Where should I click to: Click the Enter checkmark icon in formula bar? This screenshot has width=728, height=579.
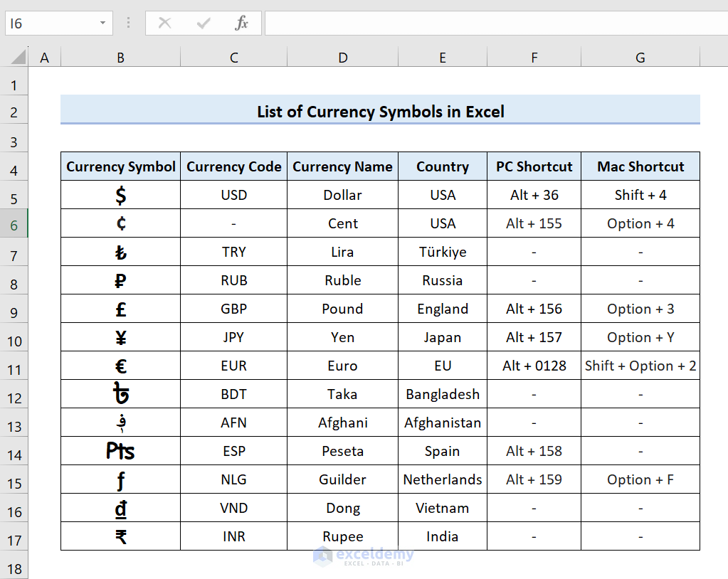pyautogui.click(x=204, y=23)
